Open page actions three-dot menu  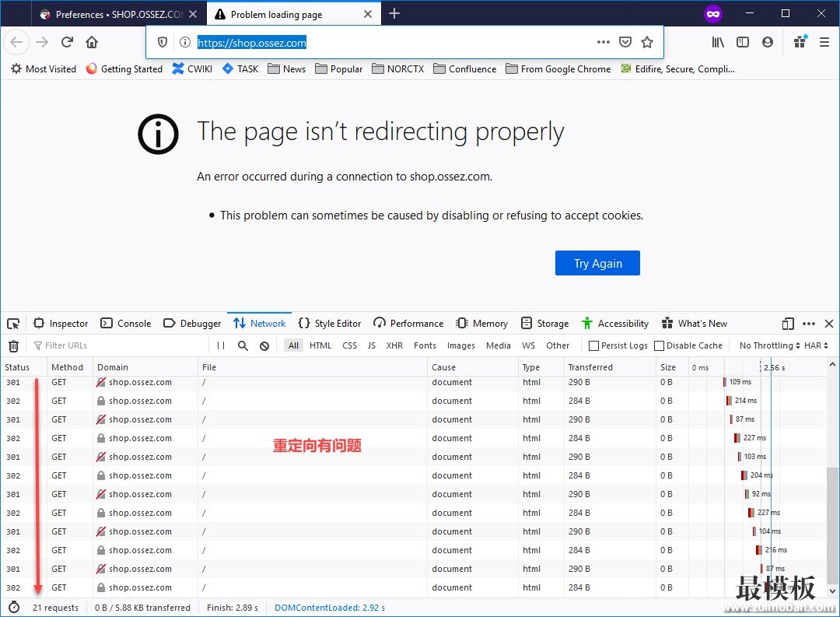pos(604,42)
